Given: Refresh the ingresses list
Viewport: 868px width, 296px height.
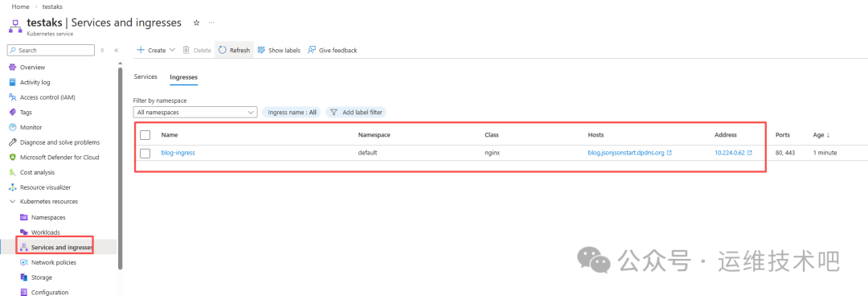Looking at the screenshot, I should click(x=234, y=51).
